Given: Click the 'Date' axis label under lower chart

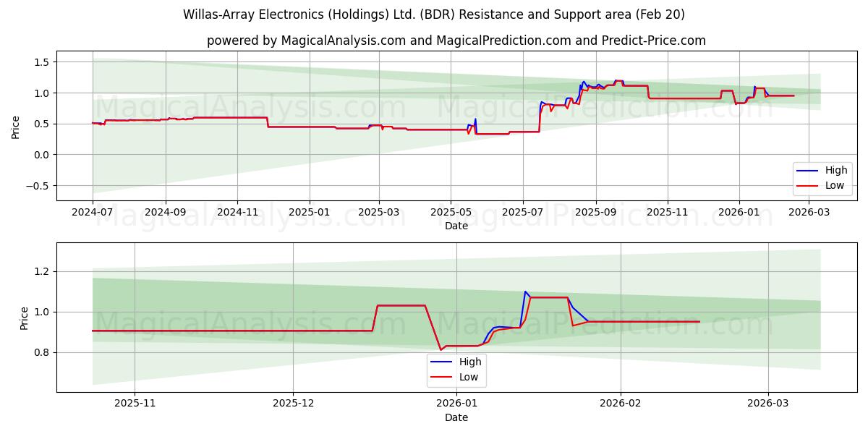Looking at the screenshot, I should pyautogui.click(x=456, y=418).
